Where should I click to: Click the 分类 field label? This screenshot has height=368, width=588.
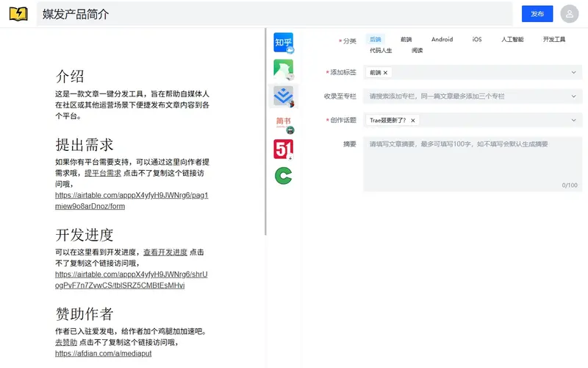(350, 41)
